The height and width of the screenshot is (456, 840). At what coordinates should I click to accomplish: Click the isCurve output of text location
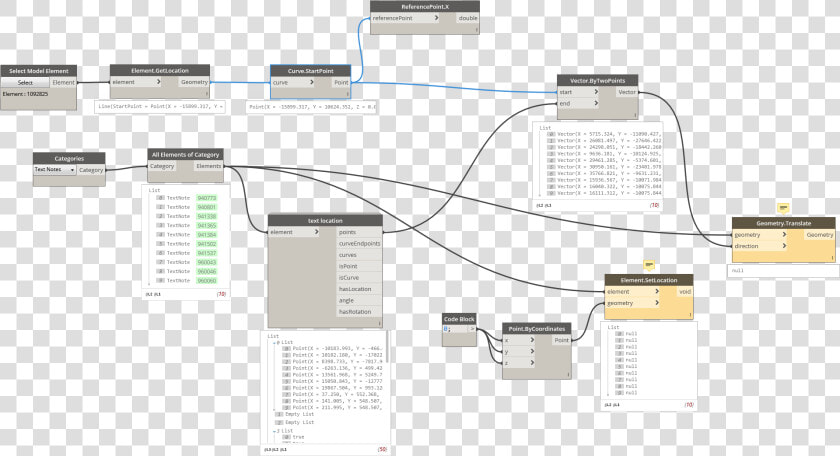click(x=359, y=278)
